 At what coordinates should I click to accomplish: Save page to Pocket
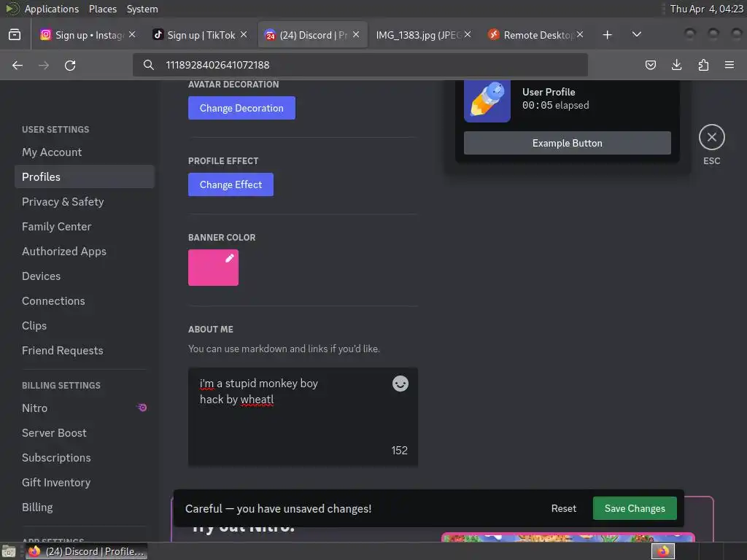pyautogui.click(x=650, y=65)
